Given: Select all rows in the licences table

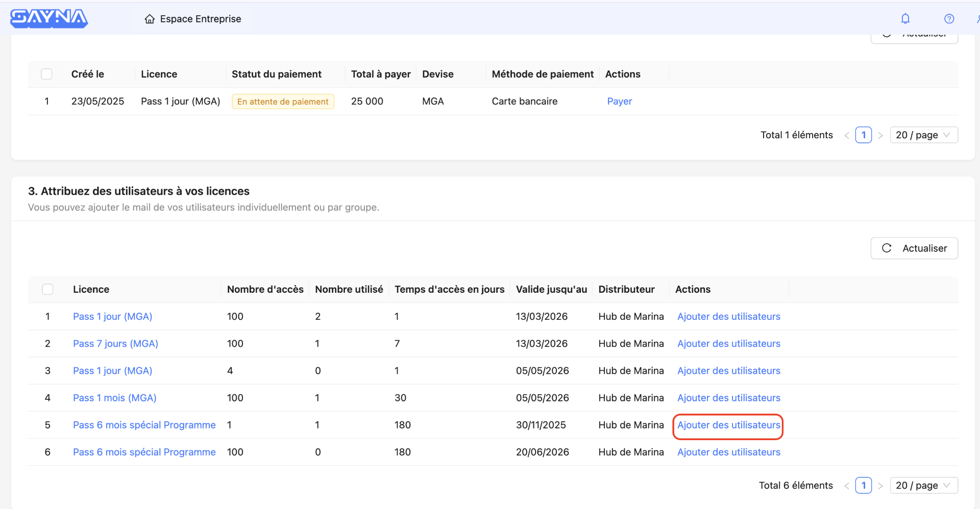Looking at the screenshot, I should pyautogui.click(x=47, y=289).
